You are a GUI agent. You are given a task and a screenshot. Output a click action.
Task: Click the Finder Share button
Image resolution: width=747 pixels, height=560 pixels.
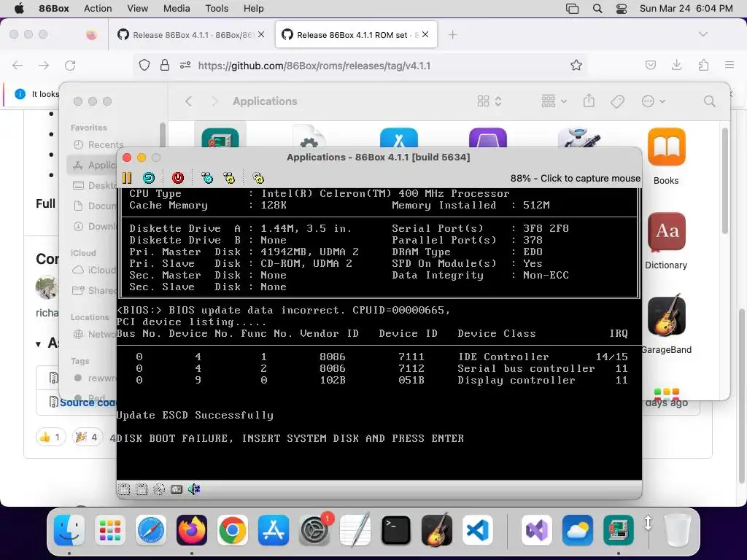pos(589,101)
